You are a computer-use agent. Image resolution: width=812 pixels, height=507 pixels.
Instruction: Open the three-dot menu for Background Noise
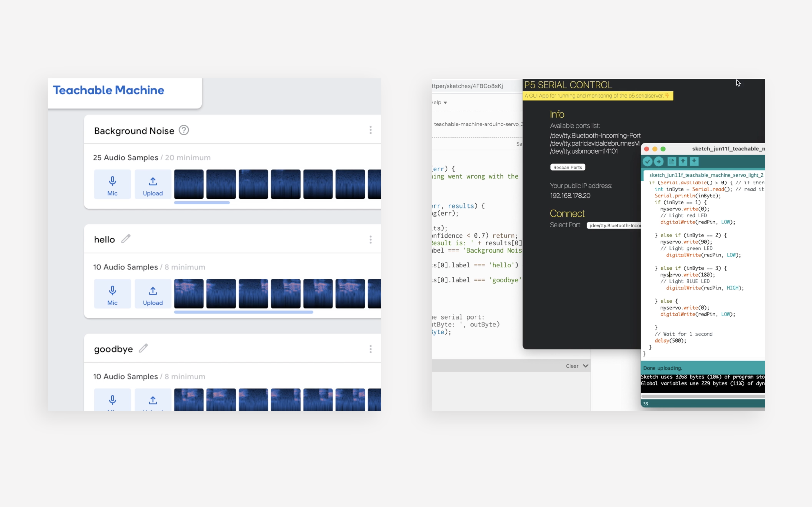coord(370,130)
